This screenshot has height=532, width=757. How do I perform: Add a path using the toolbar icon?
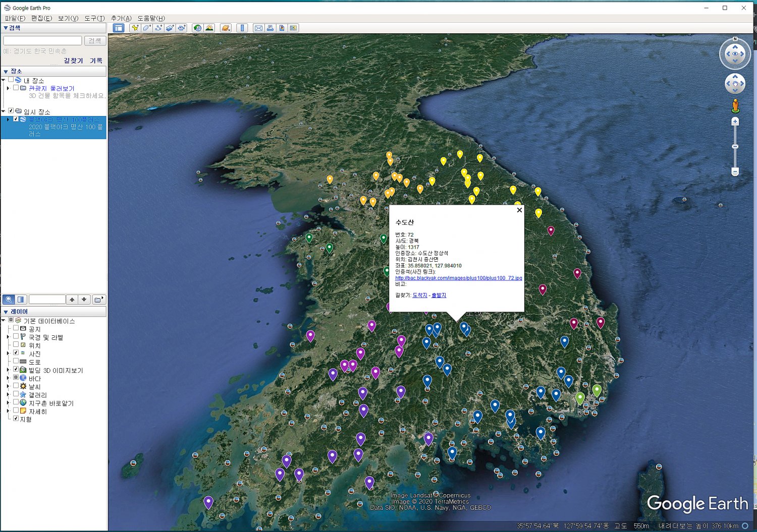pos(158,28)
